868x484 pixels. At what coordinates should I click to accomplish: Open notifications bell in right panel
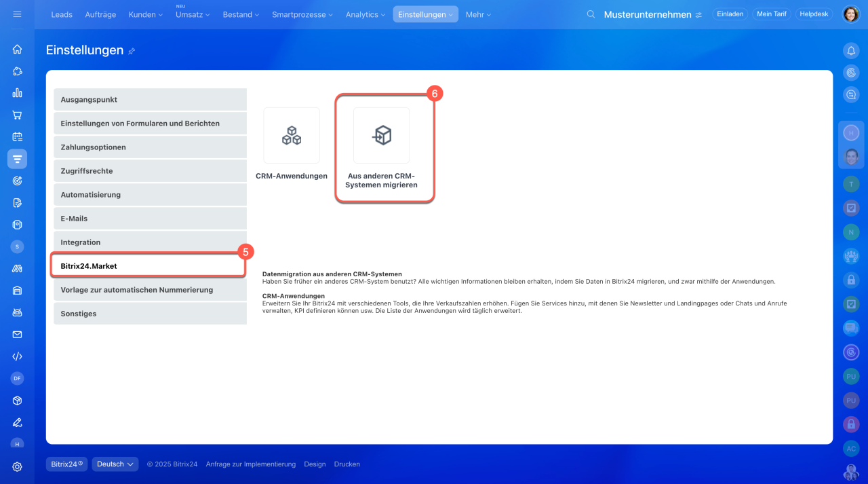coord(851,50)
